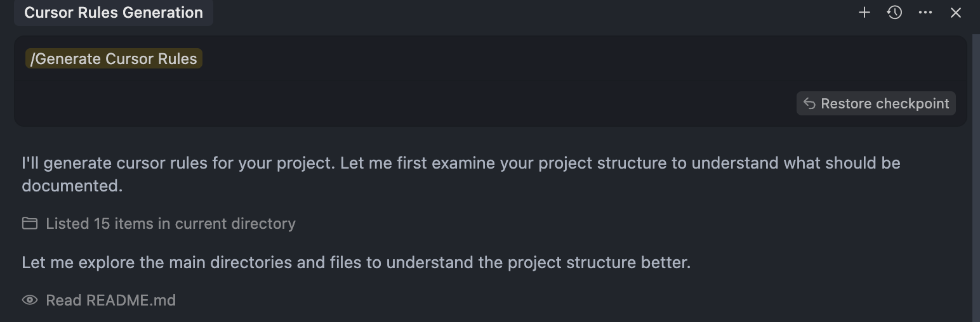Viewport: 980px width, 322px height.
Task: Click the "current directory" text in listing step
Action: 235,224
